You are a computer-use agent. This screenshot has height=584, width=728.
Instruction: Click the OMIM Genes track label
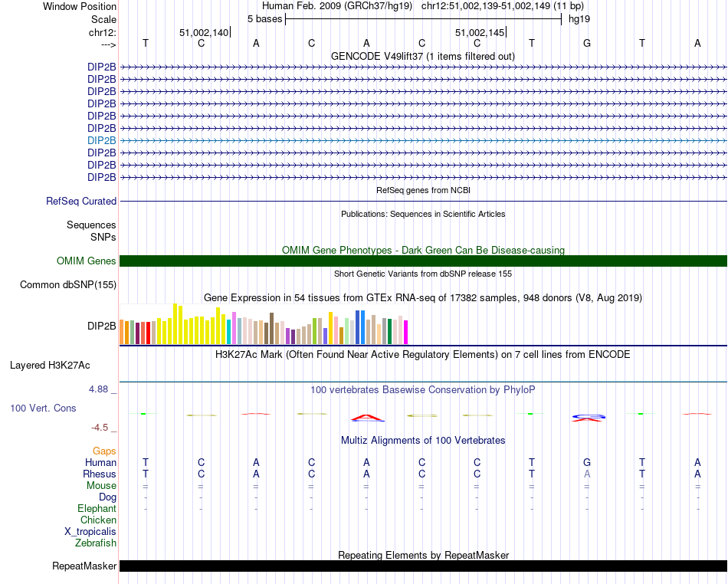tap(87, 261)
